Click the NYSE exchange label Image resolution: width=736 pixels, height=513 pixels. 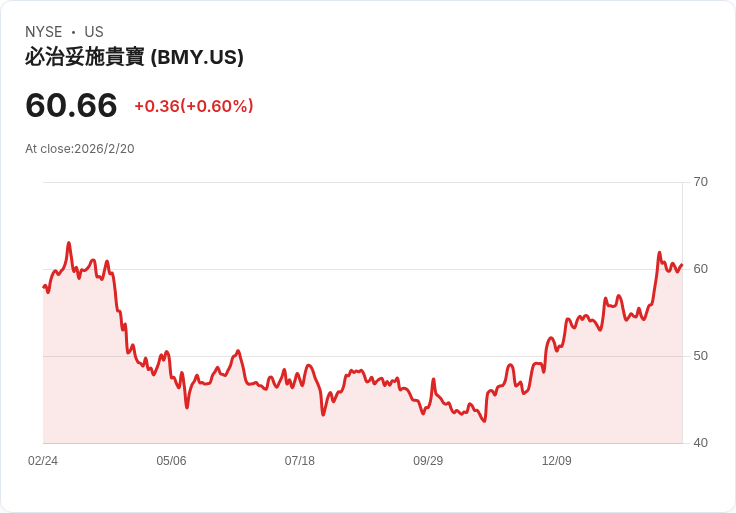[x=44, y=32]
